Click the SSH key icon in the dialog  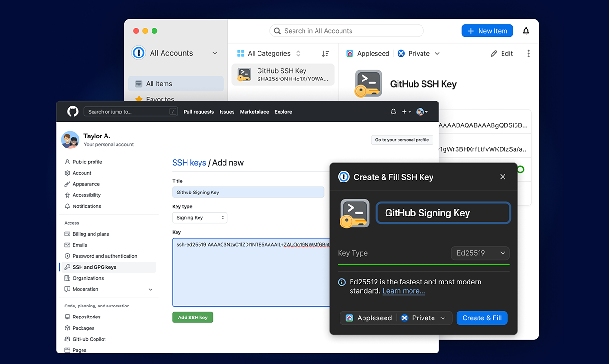(354, 213)
